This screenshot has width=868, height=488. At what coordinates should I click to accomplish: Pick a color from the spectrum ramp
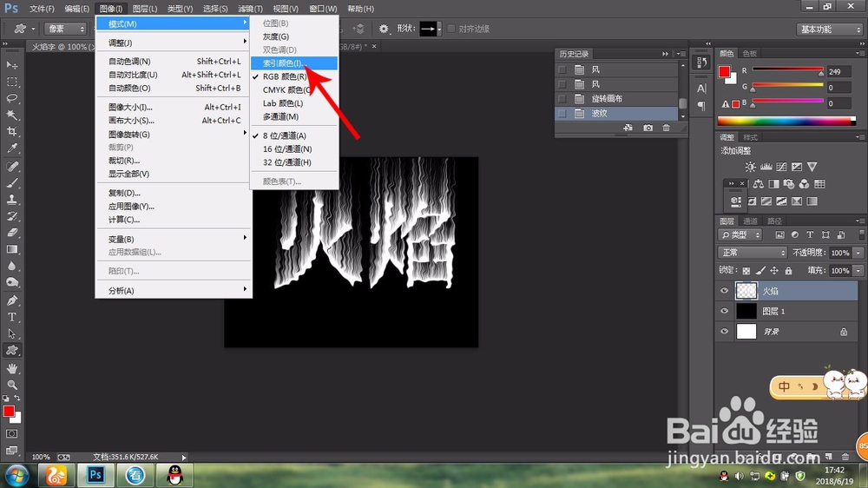click(786, 122)
